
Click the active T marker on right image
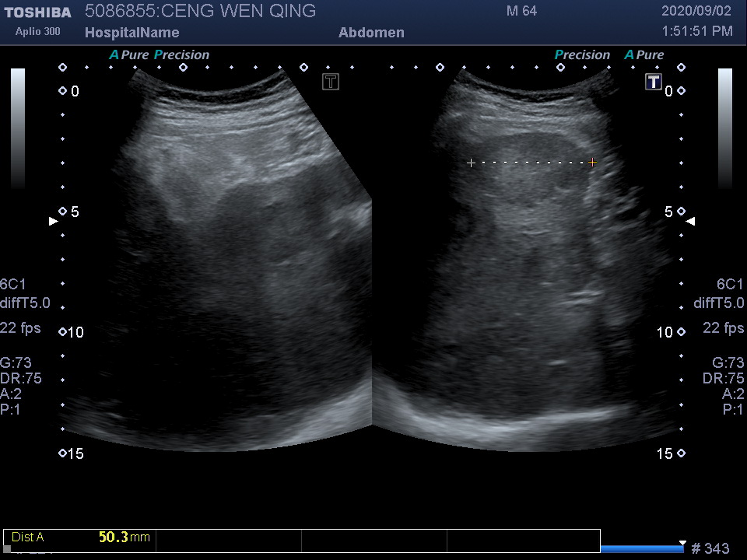653,82
